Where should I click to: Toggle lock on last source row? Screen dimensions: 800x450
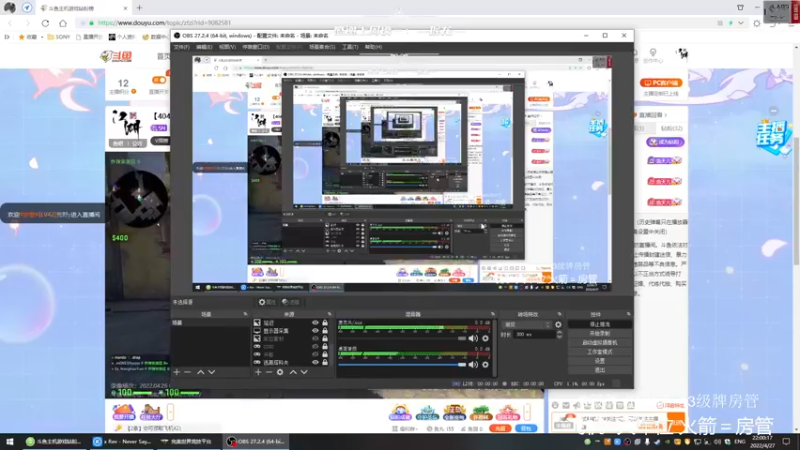click(325, 362)
